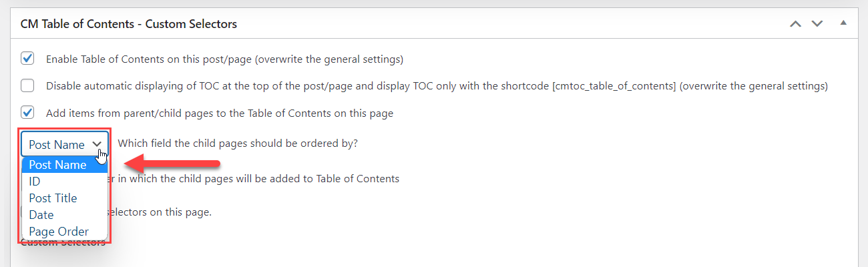This screenshot has height=267, width=868.
Task: Select Date in the dropdown options
Action: click(65, 215)
